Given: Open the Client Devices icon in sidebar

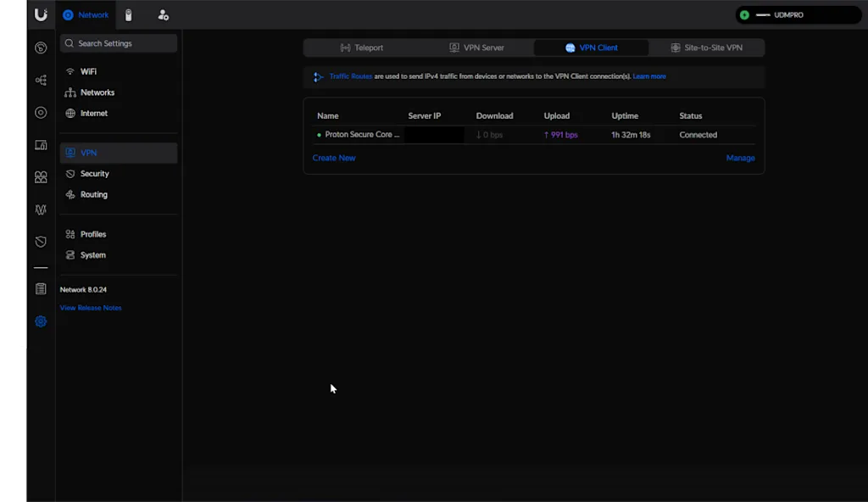Looking at the screenshot, I should coord(41,145).
